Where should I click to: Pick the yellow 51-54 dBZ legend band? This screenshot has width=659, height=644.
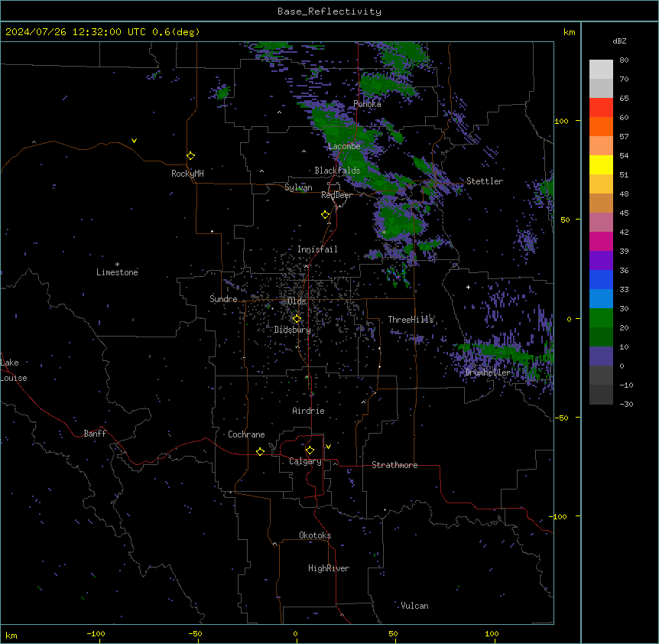point(601,165)
